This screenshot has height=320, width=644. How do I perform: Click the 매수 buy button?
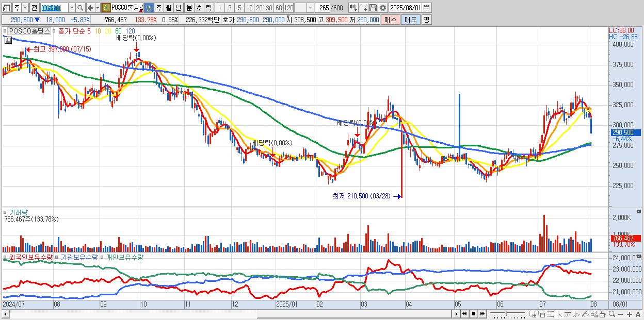pos(391,20)
